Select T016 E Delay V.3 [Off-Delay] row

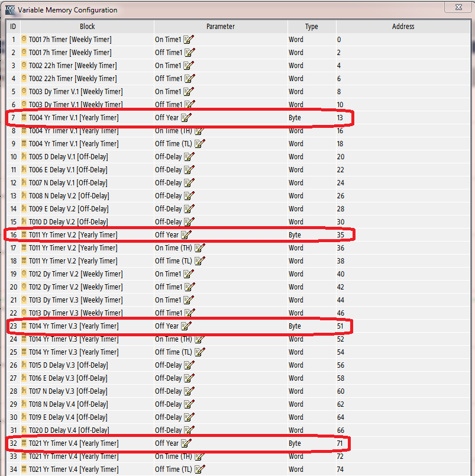pos(238,378)
